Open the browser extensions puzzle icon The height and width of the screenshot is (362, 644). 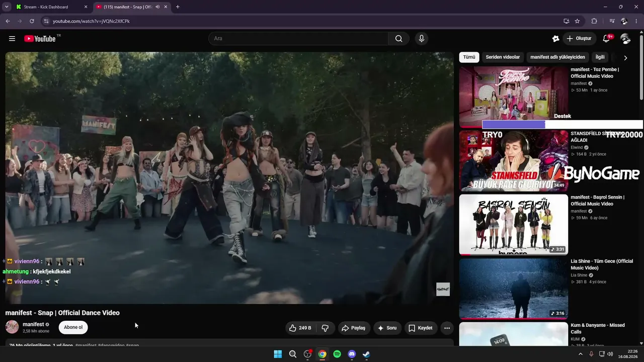tap(594, 21)
